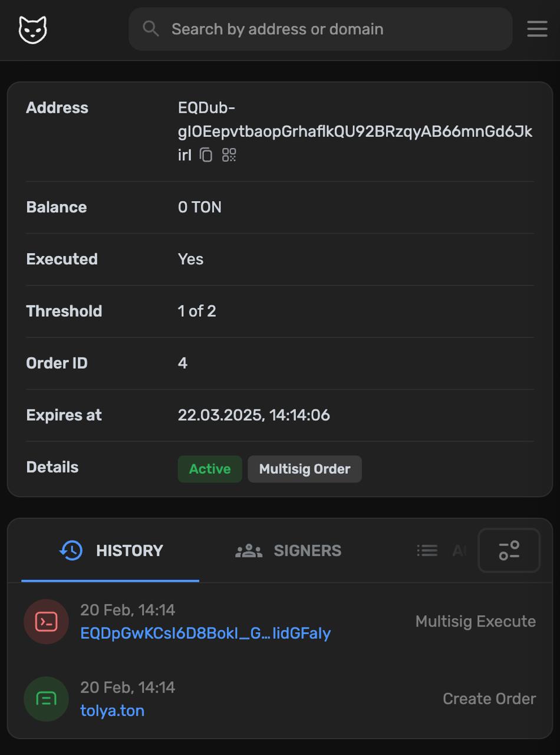
Task: Click the History clock icon
Action: pos(71,550)
